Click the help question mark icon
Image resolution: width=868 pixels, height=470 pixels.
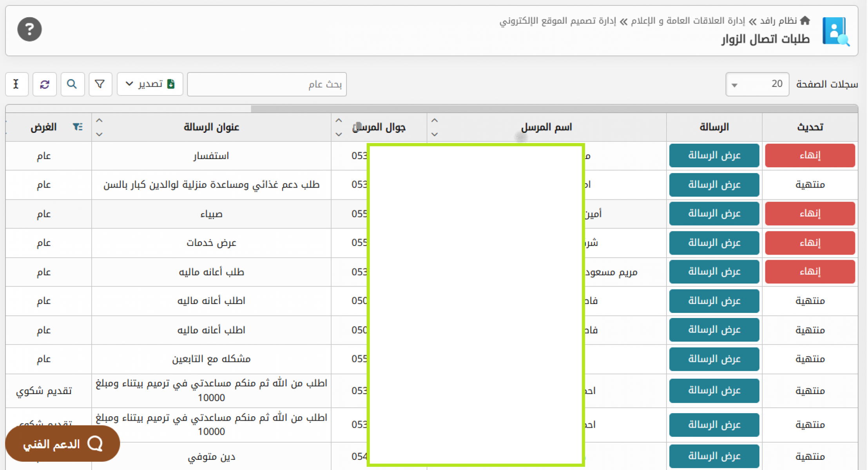tap(29, 29)
